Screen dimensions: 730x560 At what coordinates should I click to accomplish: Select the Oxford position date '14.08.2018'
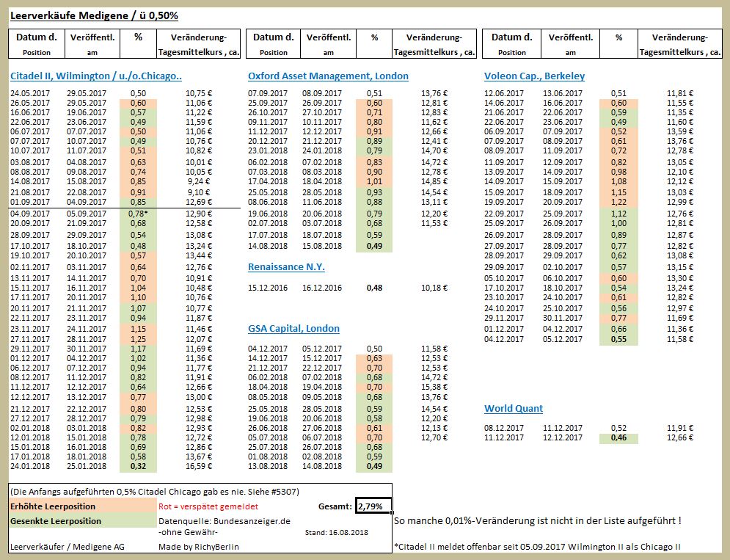point(268,246)
